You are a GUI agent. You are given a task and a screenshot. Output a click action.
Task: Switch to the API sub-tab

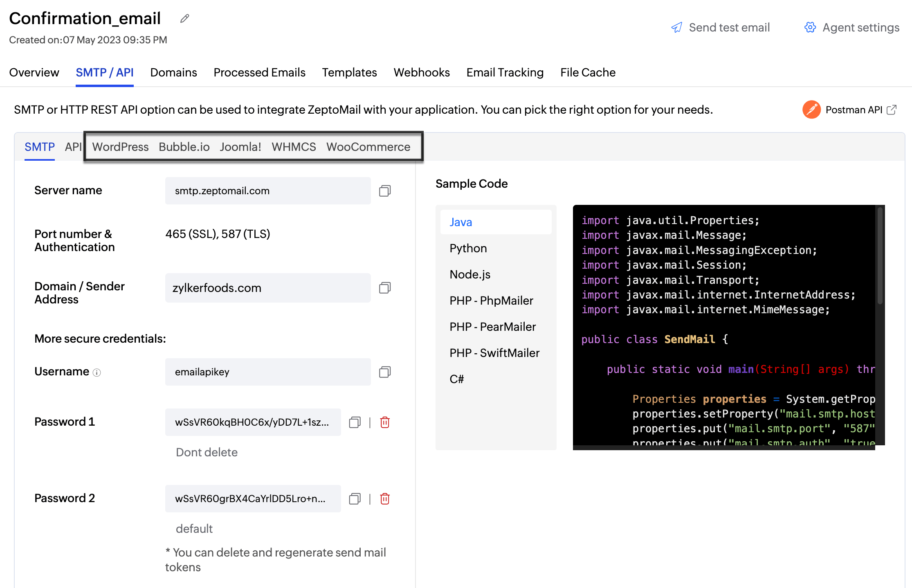point(73,147)
